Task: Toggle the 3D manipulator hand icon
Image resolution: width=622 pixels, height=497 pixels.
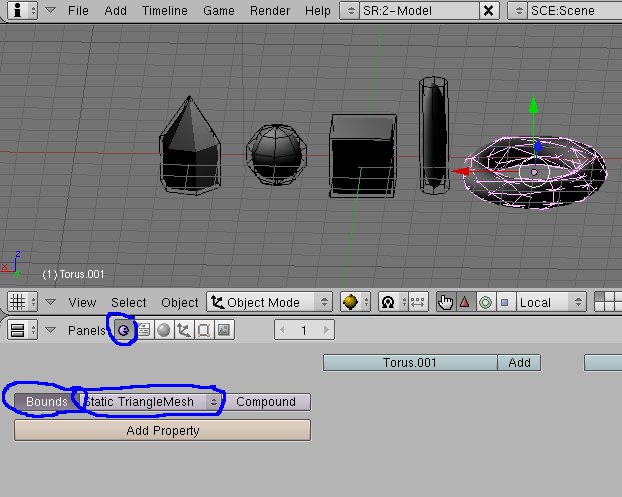Action: pyautogui.click(x=446, y=302)
